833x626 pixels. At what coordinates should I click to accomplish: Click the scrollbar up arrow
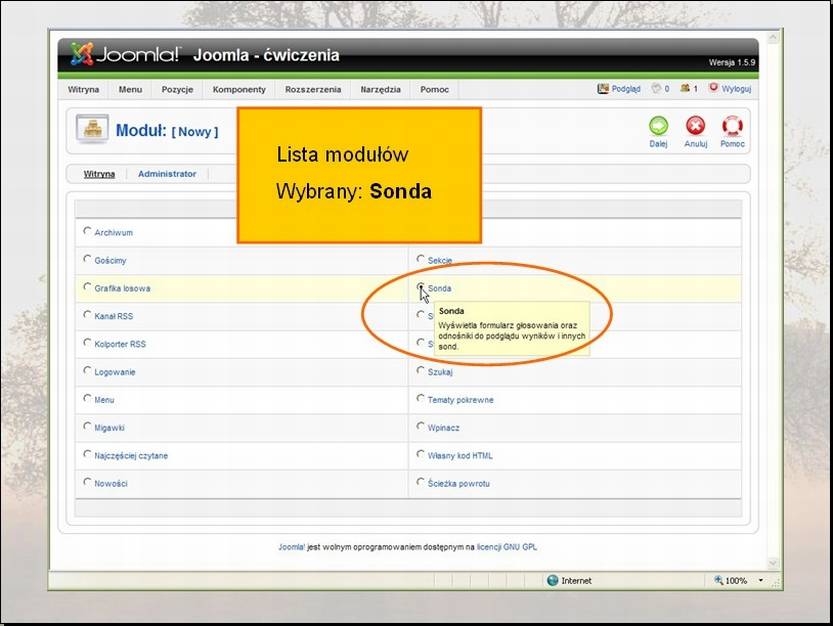click(x=773, y=38)
